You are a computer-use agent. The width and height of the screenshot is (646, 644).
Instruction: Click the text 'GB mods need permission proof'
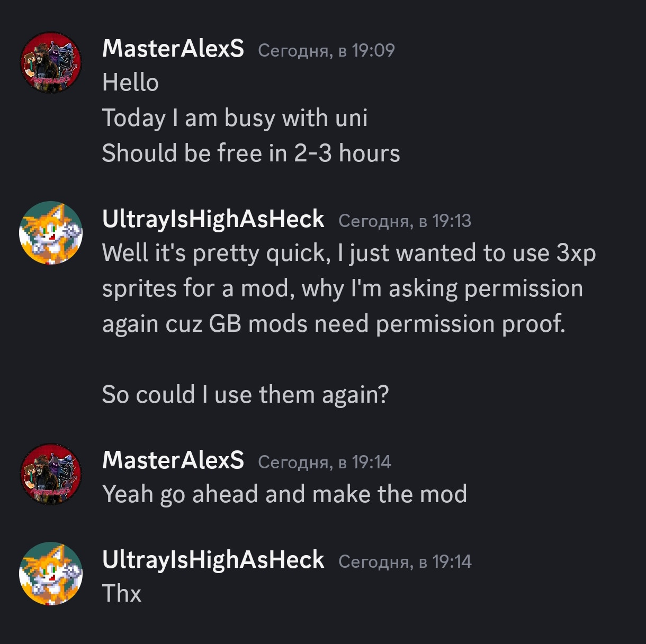pos(387,324)
